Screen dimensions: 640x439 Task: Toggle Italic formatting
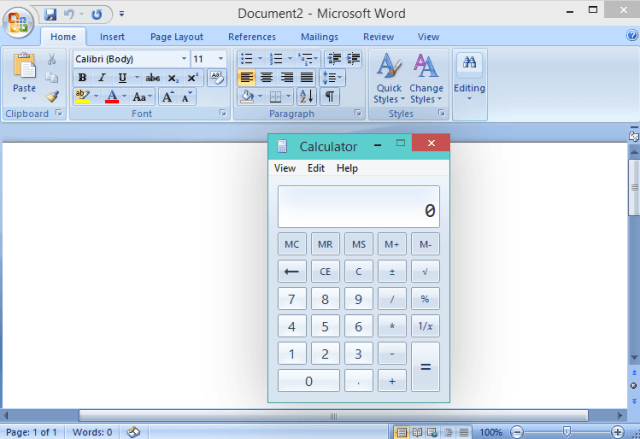[x=102, y=78]
